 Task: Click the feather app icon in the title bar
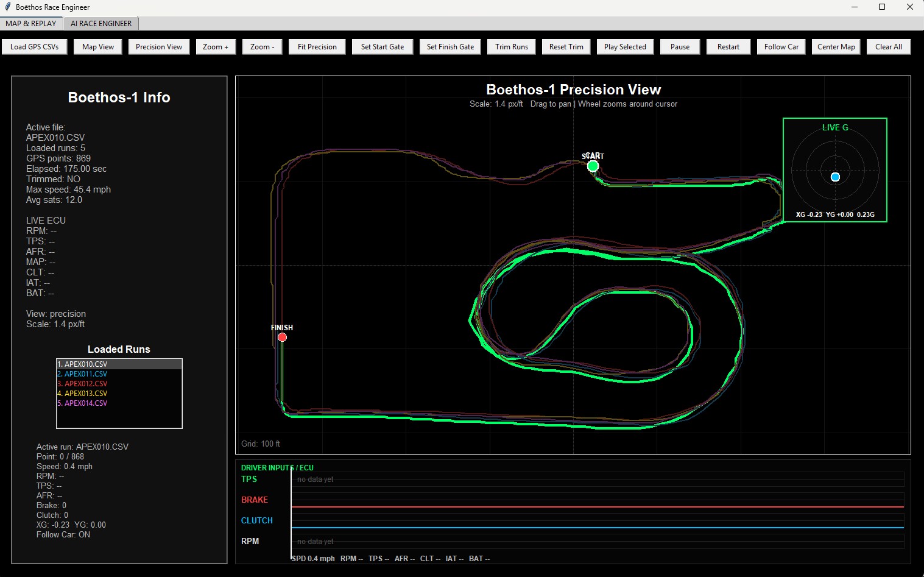(x=8, y=7)
